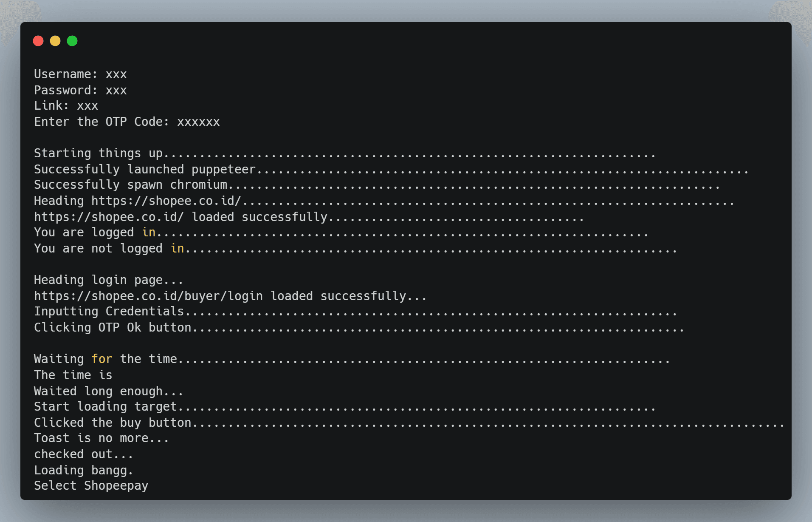Screen dimensions: 812x522
Task: Open the shopee.co.id URL before "loaded successfully"
Action: tap(109, 217)
